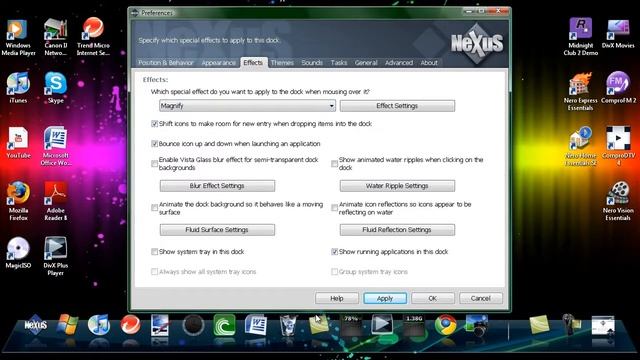Toggle shift icons to make room checkbox
This screenshot has height=360, width=640.
(x=154, y=124)
